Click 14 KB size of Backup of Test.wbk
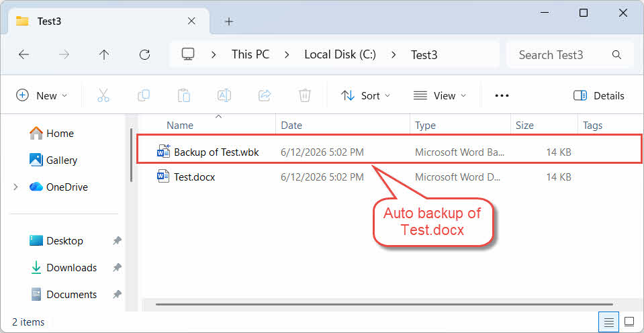This screenshot has width=644, height=333. [x=559, y=152]
